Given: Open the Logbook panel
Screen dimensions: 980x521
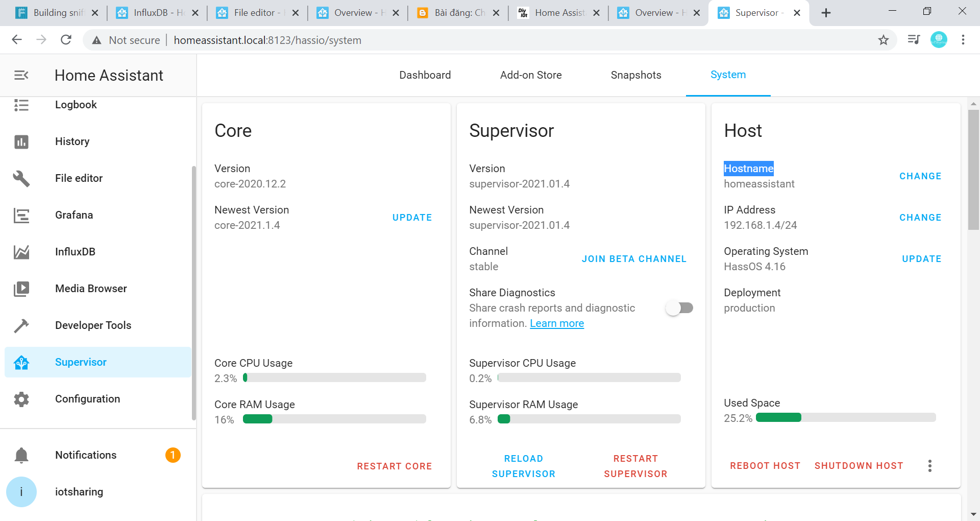Looking at the screenshot, I should (76, 105).
